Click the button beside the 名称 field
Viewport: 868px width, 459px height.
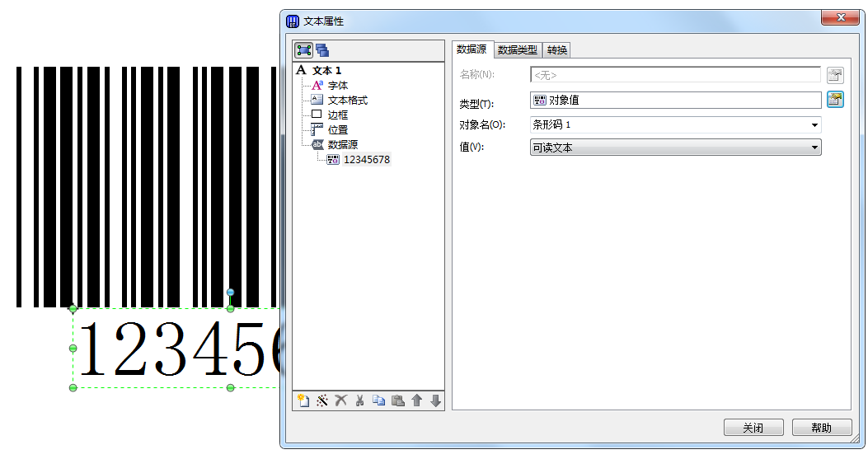(835, 75)
